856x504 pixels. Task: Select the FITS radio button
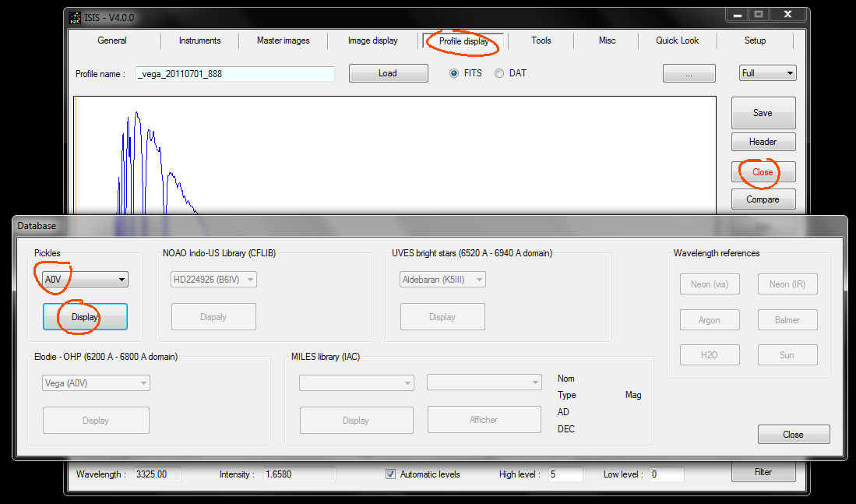(454, 73)
